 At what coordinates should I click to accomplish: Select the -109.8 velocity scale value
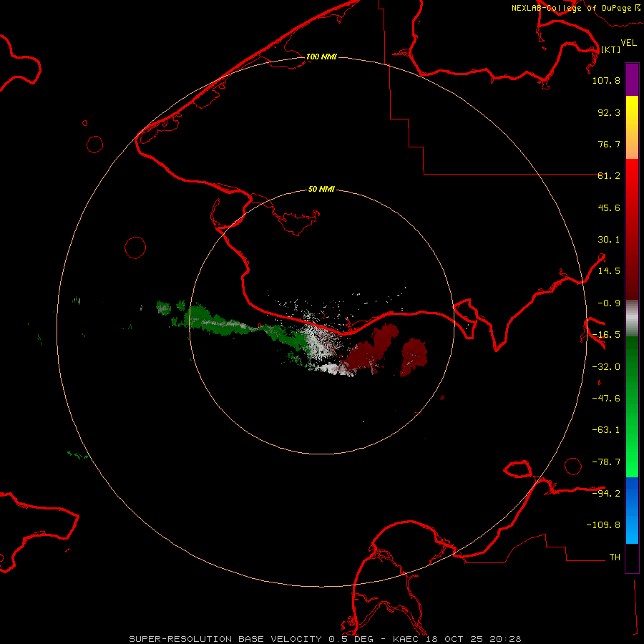tap(603, 525)
